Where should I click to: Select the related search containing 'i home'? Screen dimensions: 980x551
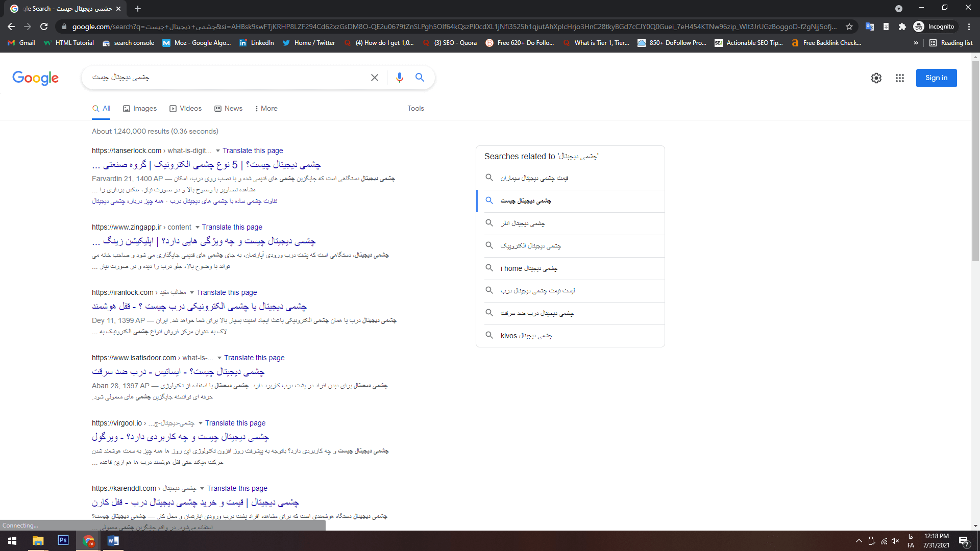pyautogui.click(x=570, y=269)
